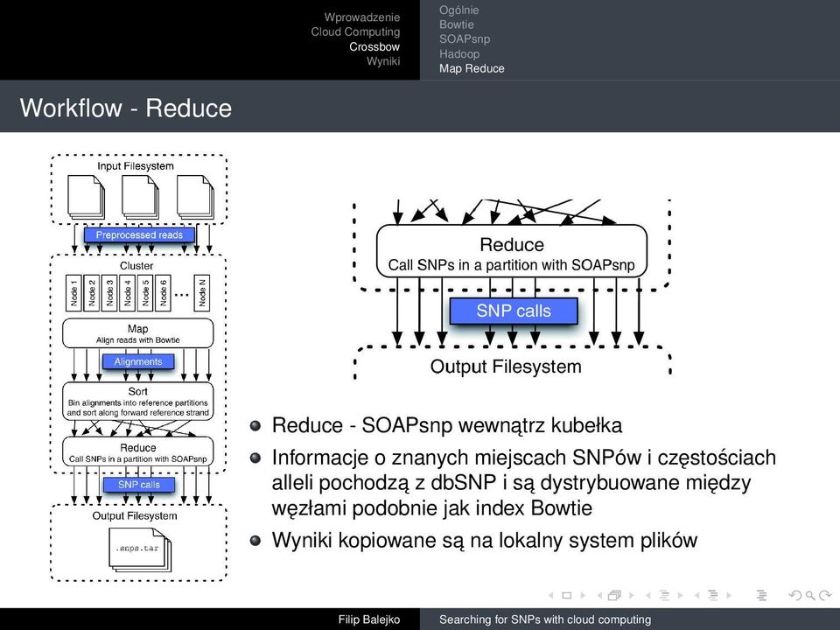Open the Wprowadzenie section

tap(362, 17)
